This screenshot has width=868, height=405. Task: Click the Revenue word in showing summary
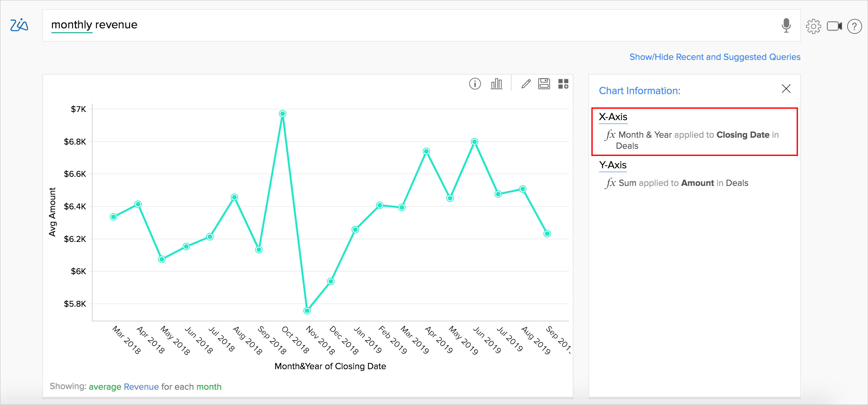point(141,386)
